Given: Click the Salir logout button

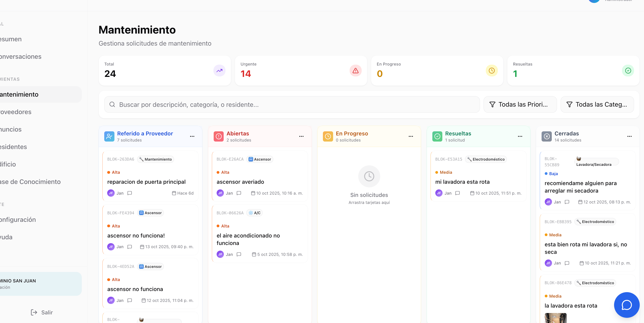Looking at the screenshot, I should pos(41,312).
